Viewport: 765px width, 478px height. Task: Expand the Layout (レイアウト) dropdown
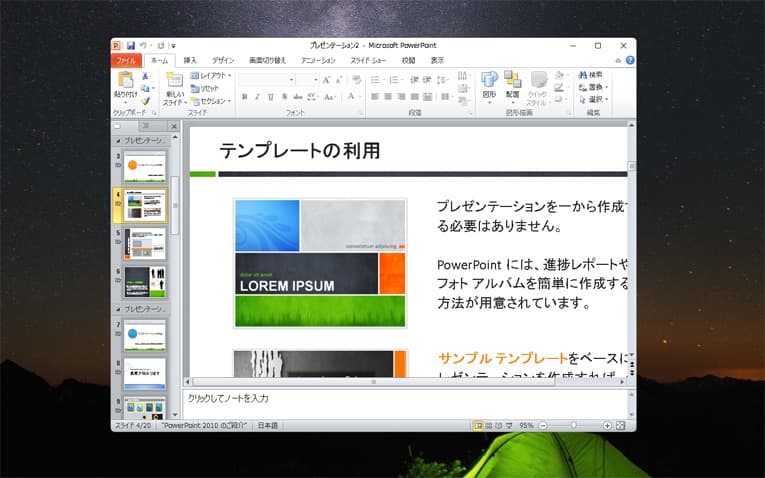[x=212, y=75]
